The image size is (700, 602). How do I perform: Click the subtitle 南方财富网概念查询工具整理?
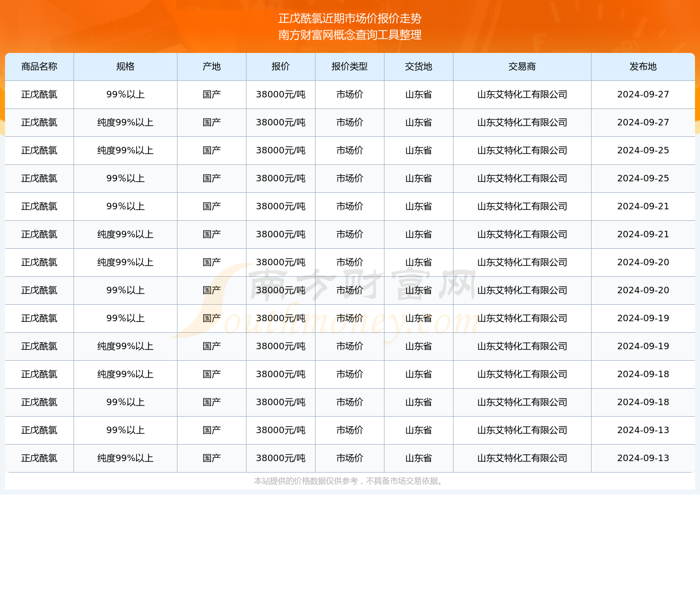click(350, 35)
